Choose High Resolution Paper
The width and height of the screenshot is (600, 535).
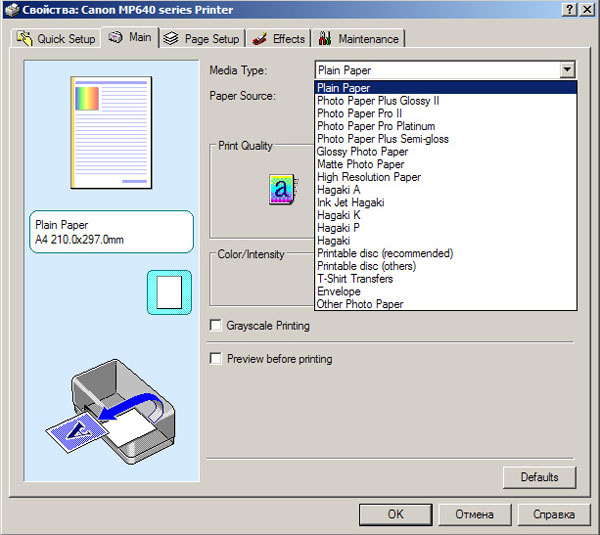(x=446, y=177)
